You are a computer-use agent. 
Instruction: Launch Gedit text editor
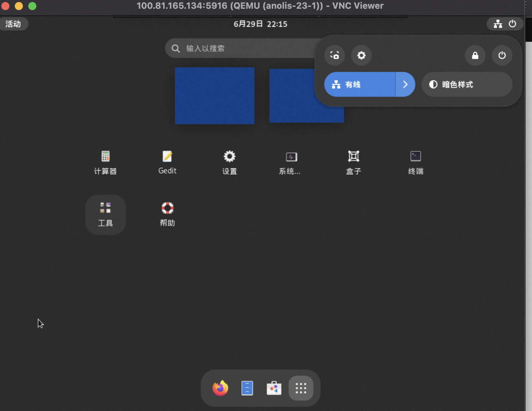(167, 162)
